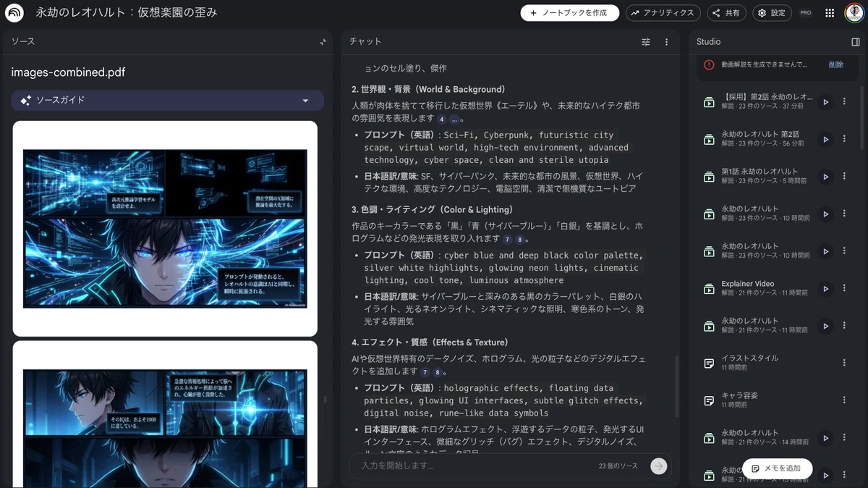Click the PRO badge
The width and height of the screenshot is (868, 488).
[x=806, y=13]
